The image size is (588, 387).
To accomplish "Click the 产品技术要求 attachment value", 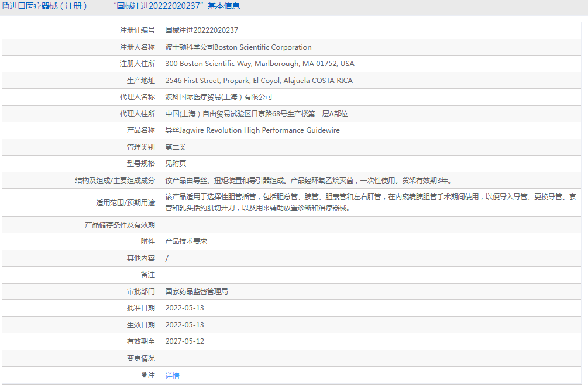I will tap(187, 241).
